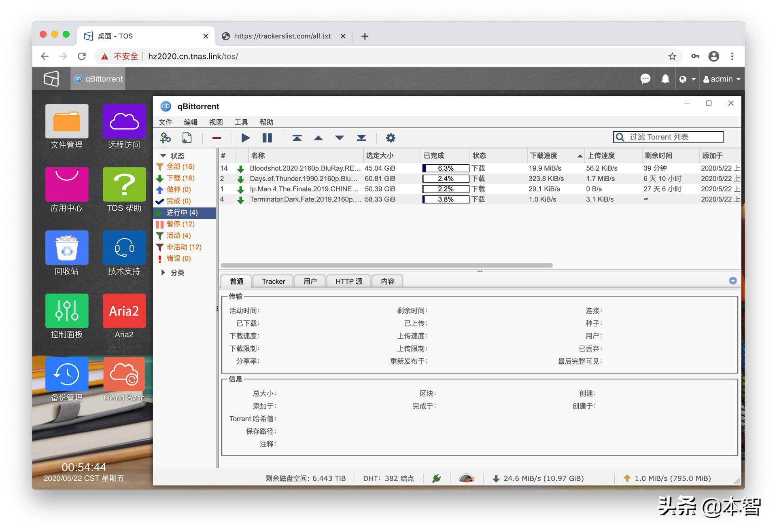Viewport: 777px width, 532px height.
Task: Open the Aria2 desktop app
Action: (124, 311)
